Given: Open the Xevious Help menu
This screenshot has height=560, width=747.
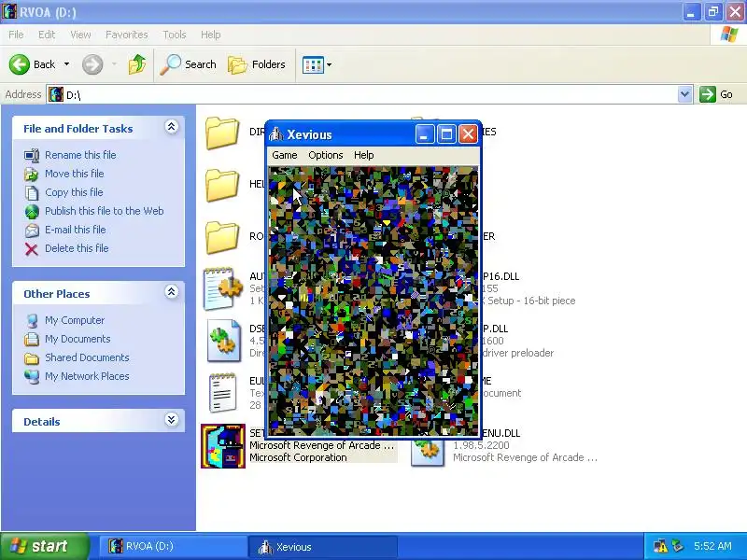Looking at the screenshot, I should (363, 155).
